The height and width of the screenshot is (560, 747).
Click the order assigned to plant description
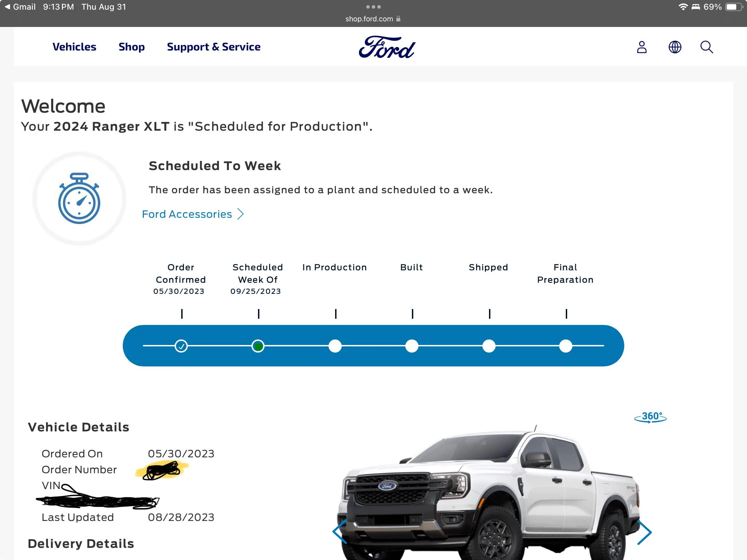[321, 190]
